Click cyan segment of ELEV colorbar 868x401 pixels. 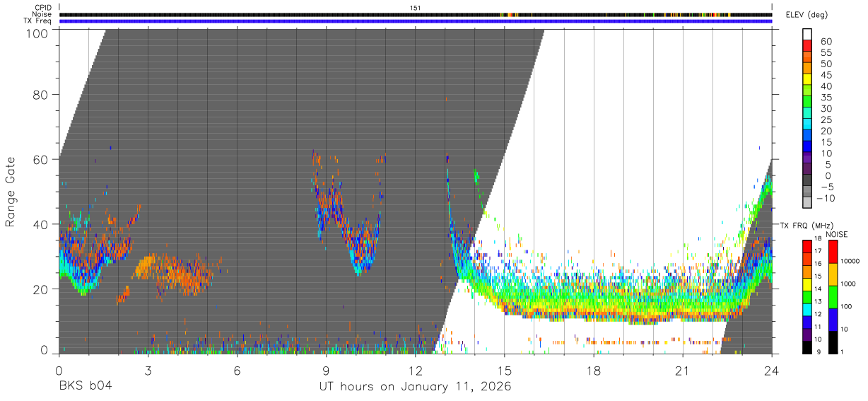click(x=807, y=124)
